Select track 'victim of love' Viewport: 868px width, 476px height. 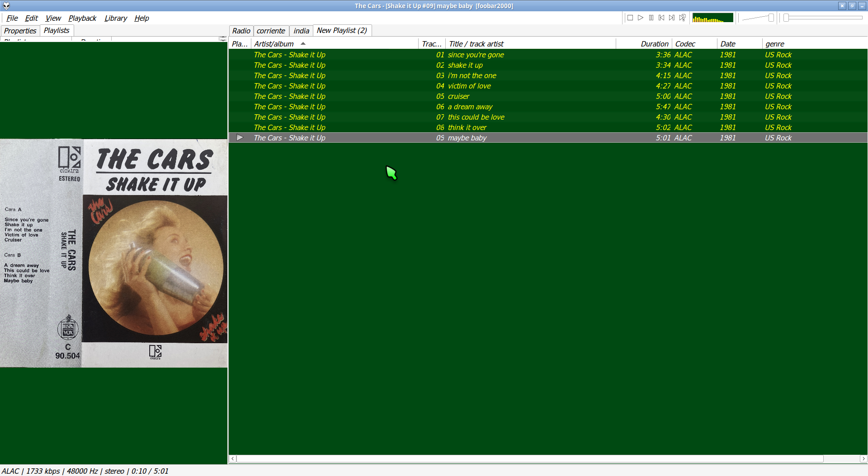click(x=548, y=86)
